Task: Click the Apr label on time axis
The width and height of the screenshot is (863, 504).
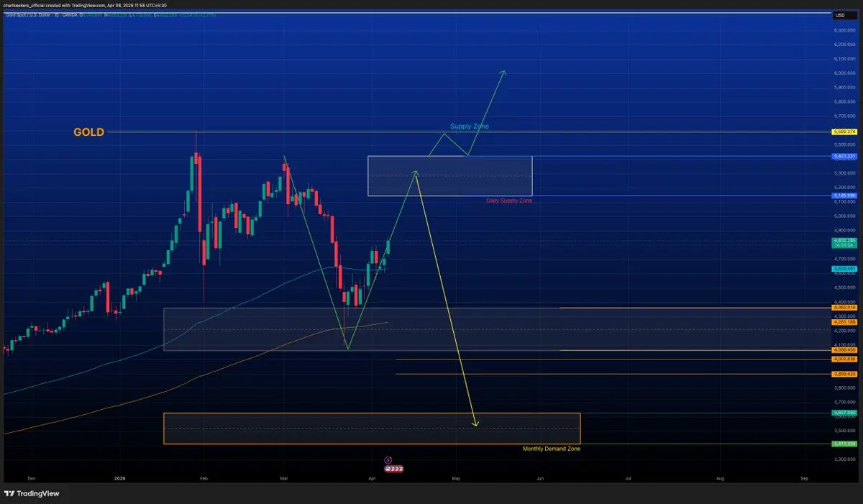Action: pyautogui.click(x=372, y=477)
